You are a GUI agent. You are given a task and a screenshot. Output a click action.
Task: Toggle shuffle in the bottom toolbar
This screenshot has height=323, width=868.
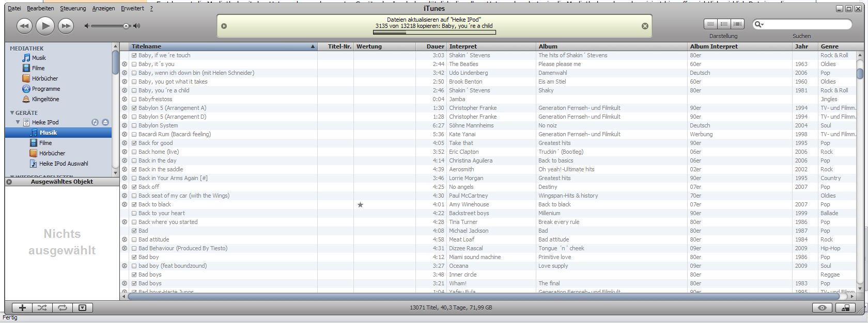42,308
